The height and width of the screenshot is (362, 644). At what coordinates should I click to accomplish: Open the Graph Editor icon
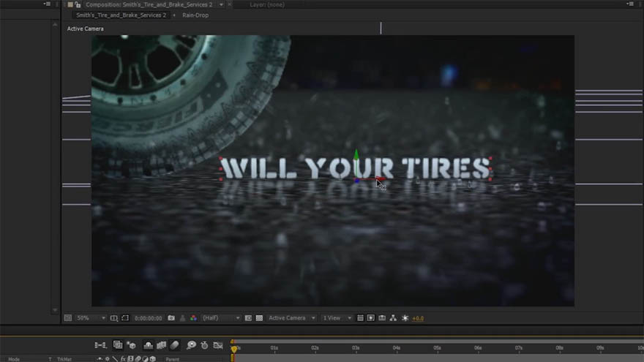pos(218,345)
